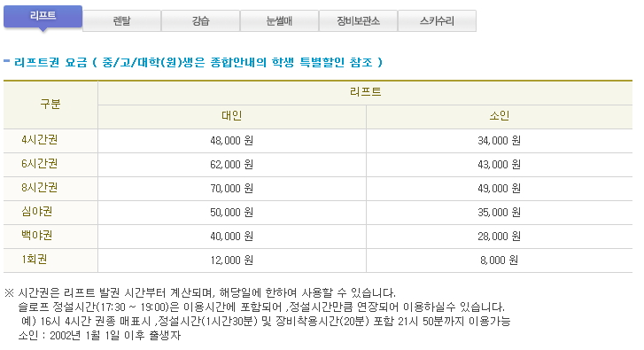
Task: Switch to the 렌탈 tab
Action: [122, 21]
